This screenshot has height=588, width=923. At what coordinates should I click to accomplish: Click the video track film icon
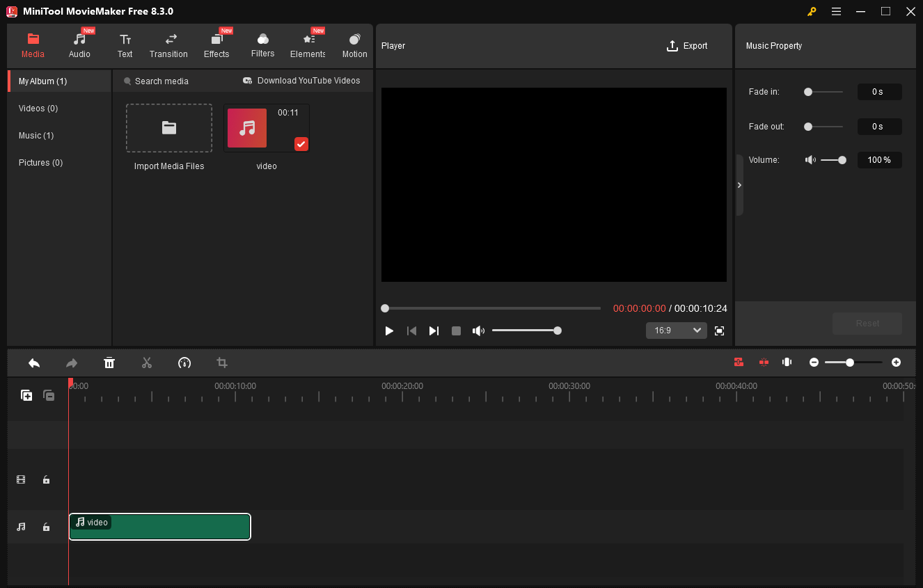(x=21, y=479)
